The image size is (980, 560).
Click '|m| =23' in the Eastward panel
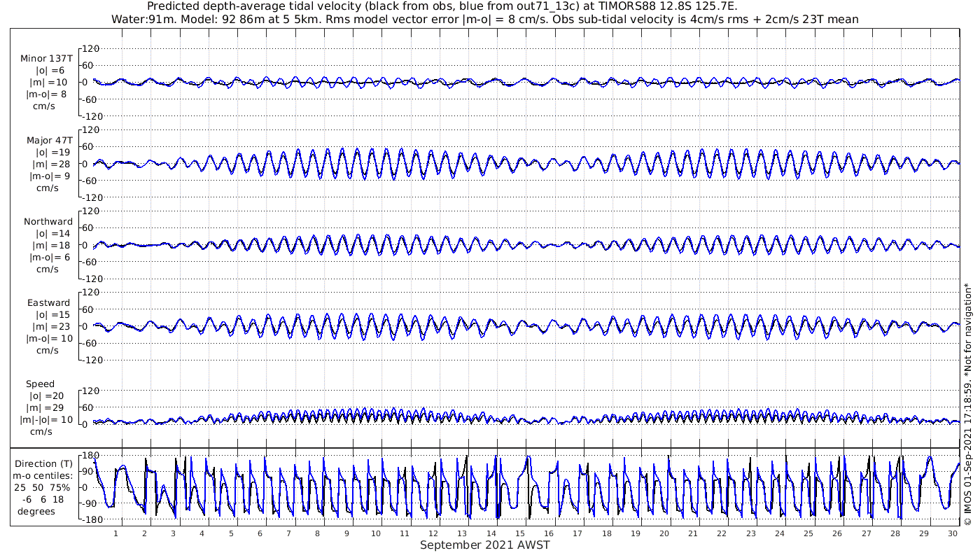tap(51, 327)
